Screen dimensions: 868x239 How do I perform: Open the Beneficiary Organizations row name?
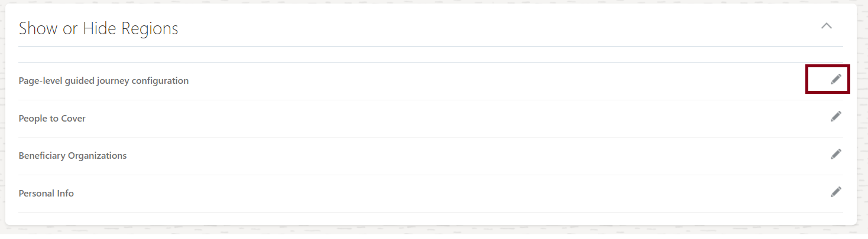pos(73,156)
